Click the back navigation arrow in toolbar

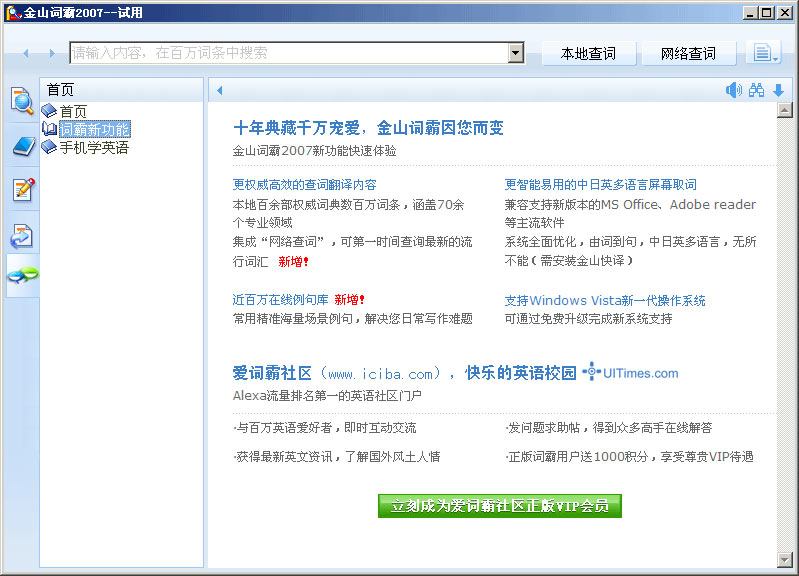tap(26, 53)
